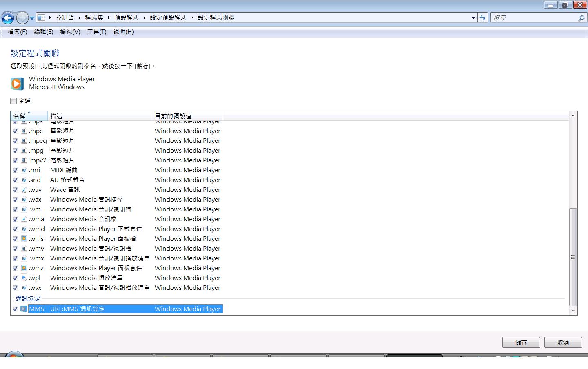Uncheck the .wav extension checkbox
The image size is (588, 369).
[16, 190]
